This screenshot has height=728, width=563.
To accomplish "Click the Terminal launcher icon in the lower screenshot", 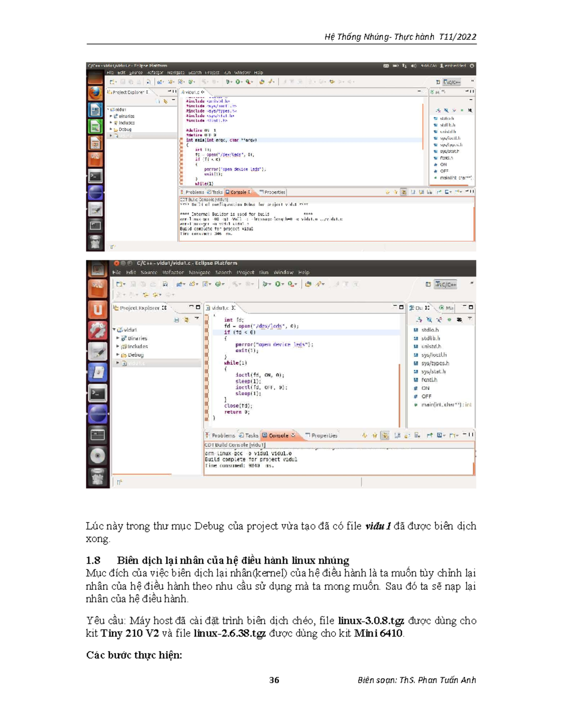I will [98, 393].
